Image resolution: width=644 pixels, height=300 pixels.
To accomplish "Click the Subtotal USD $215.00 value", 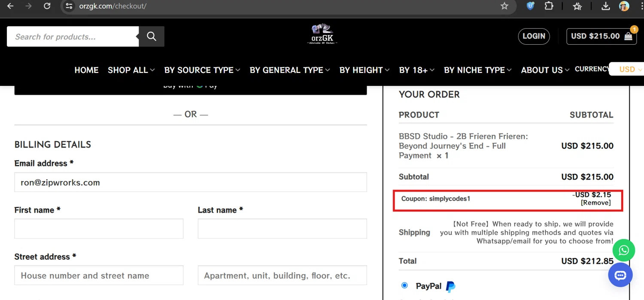I will [x=587, y=177].
